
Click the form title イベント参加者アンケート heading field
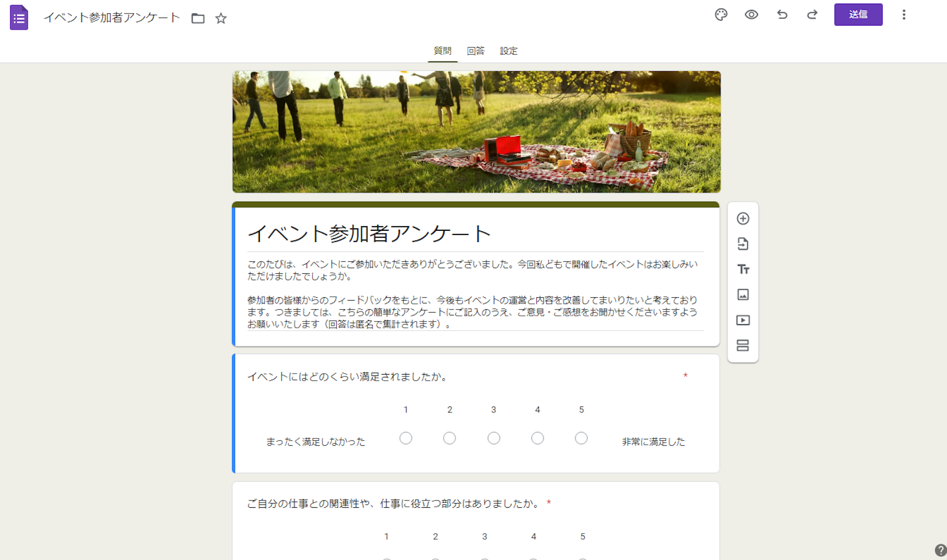[x=369, y=234]
